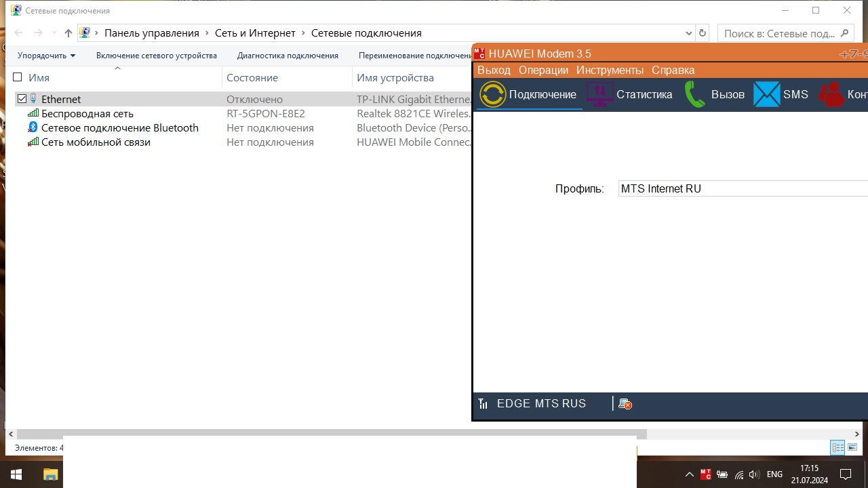Open the Инструменты menu
The image size is (868, 488).
pyautogui.click(x=610, y=70)
